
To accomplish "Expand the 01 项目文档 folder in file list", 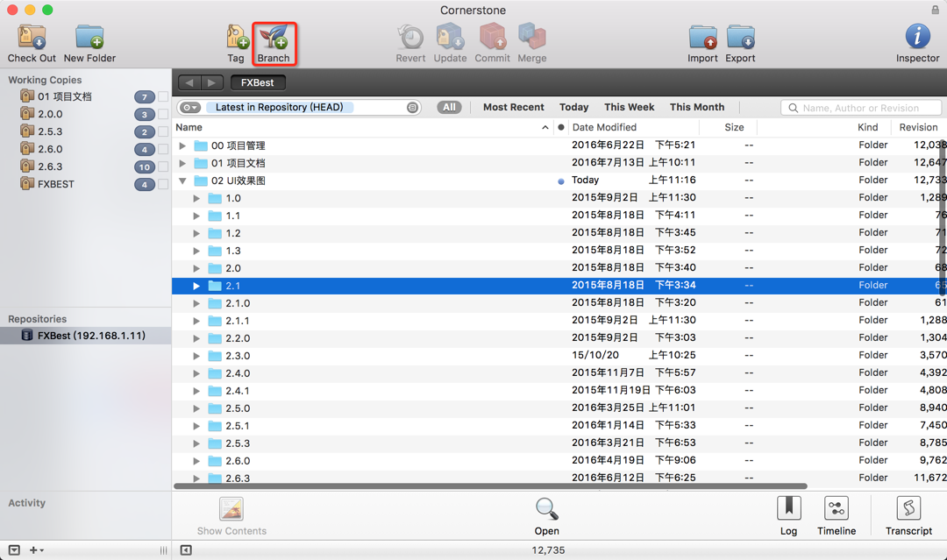I will 182,163.
